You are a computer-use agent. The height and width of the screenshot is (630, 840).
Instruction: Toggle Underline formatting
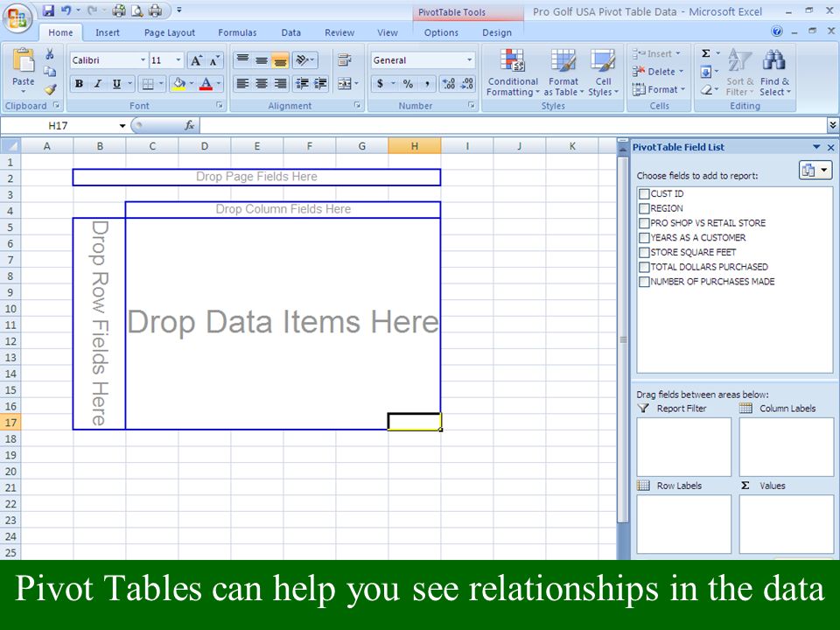coord(116,84)
